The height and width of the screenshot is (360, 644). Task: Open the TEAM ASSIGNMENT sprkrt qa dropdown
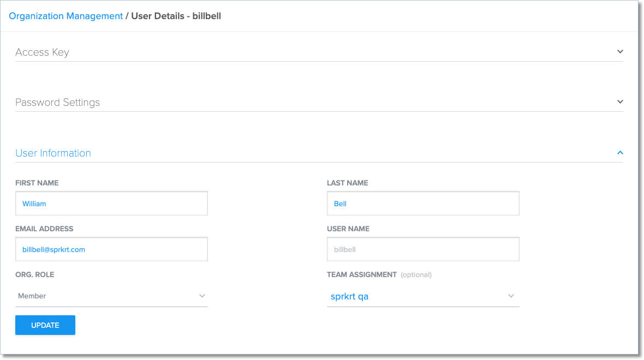click(x=423, y=296)
